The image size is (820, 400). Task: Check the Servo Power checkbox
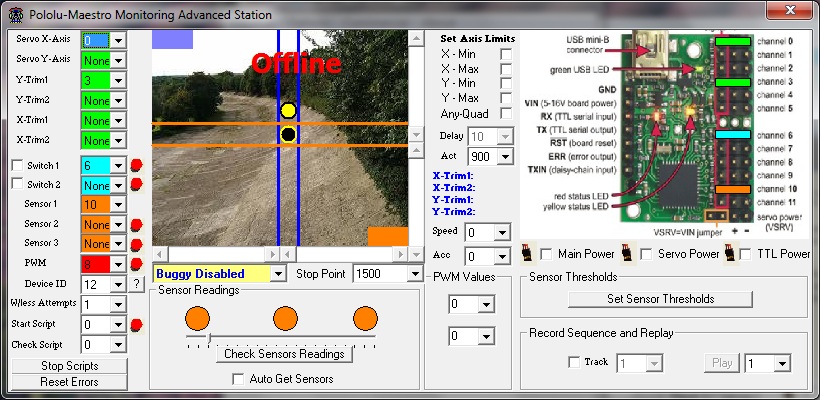(x=646, y=254)
